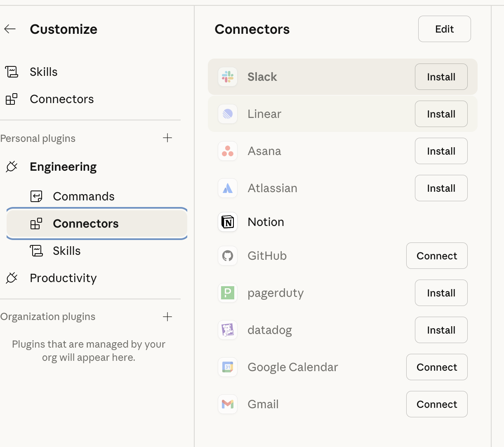Select the highlighted Connectors item under Engineering
504x447 pixels.
97,223
